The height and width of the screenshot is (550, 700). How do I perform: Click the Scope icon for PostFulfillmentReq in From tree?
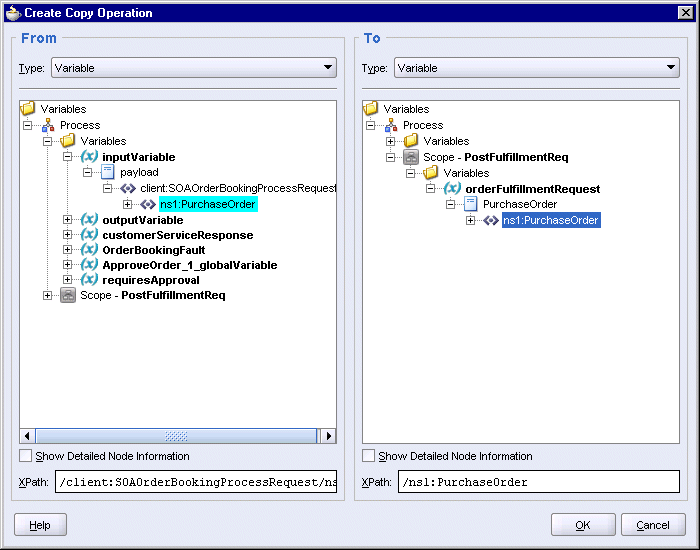point(68,295)
